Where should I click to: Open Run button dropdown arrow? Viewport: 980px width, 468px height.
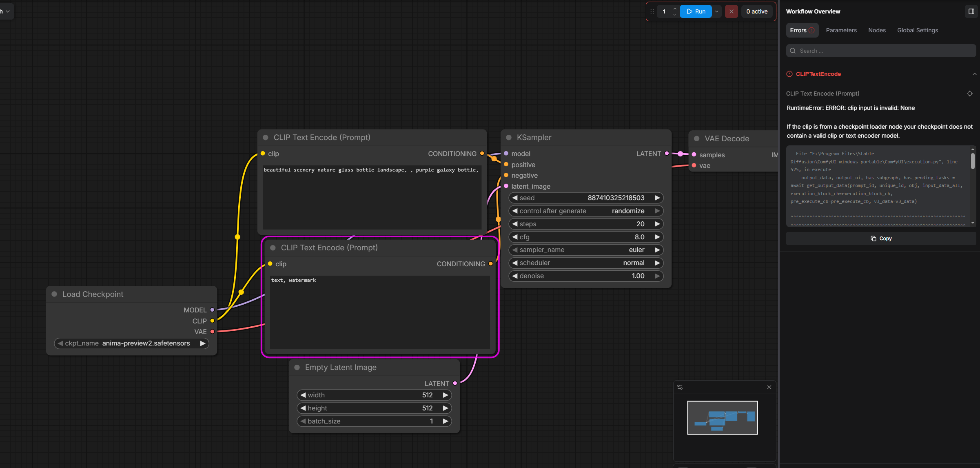point(717,11)
